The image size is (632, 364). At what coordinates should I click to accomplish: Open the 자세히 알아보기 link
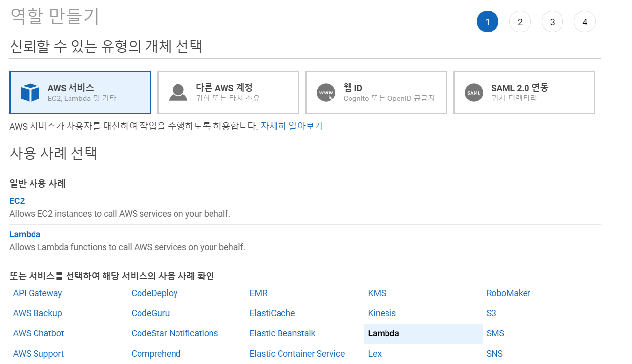[x=291, y=126]
